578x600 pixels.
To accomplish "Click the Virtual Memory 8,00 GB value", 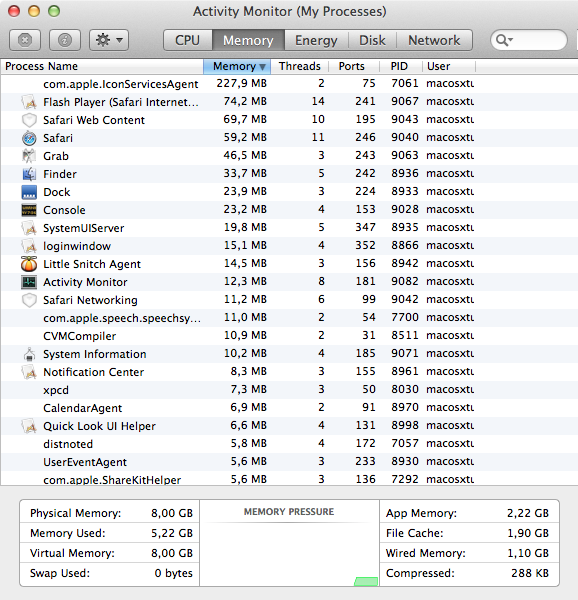I will click(172, 553).
